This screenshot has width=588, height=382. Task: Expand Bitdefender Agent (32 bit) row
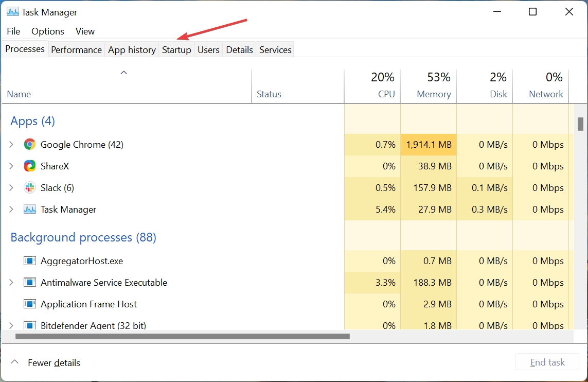11,325
